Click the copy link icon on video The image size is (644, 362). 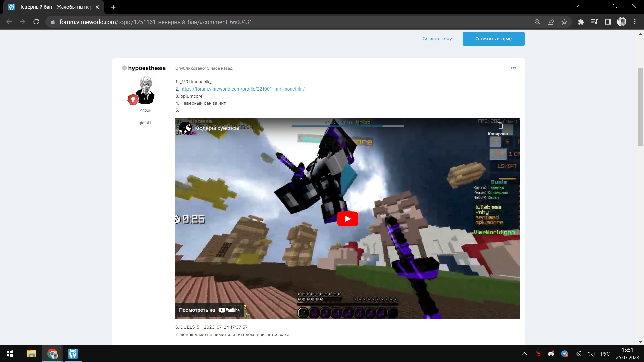click(x=500, y=126)
